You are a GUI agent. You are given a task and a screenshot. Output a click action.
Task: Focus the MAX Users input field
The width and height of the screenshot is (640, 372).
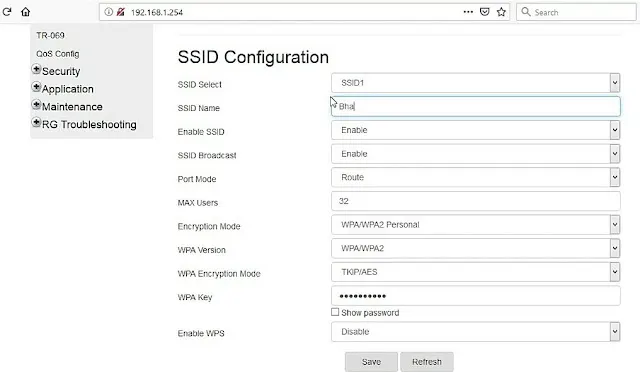pos(476,201)
